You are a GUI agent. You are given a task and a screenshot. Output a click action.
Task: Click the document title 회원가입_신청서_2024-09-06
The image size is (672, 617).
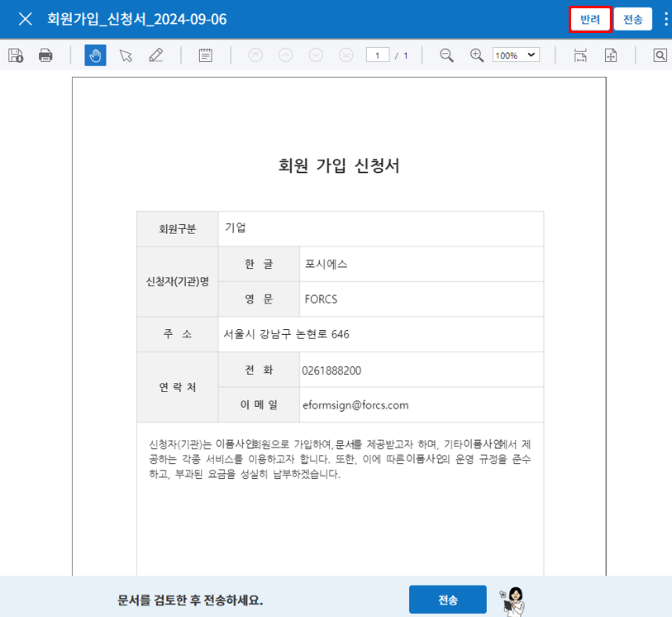point(136,19)
